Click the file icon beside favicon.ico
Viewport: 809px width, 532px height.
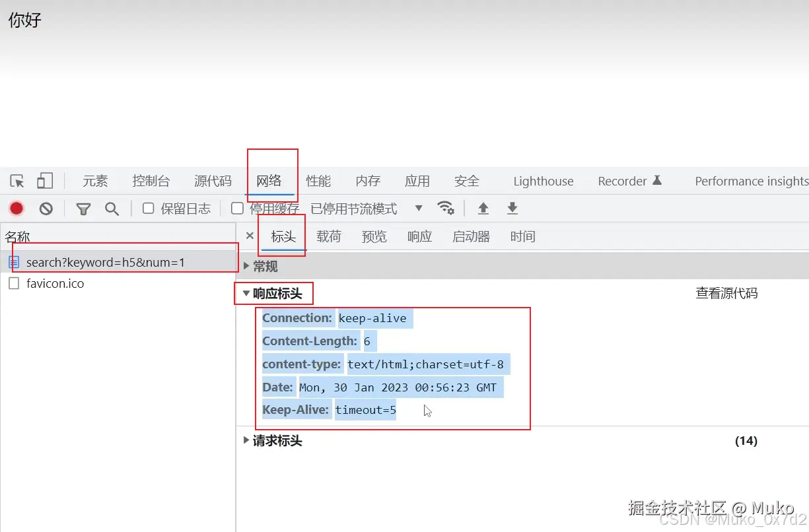(x=14, y=283)
